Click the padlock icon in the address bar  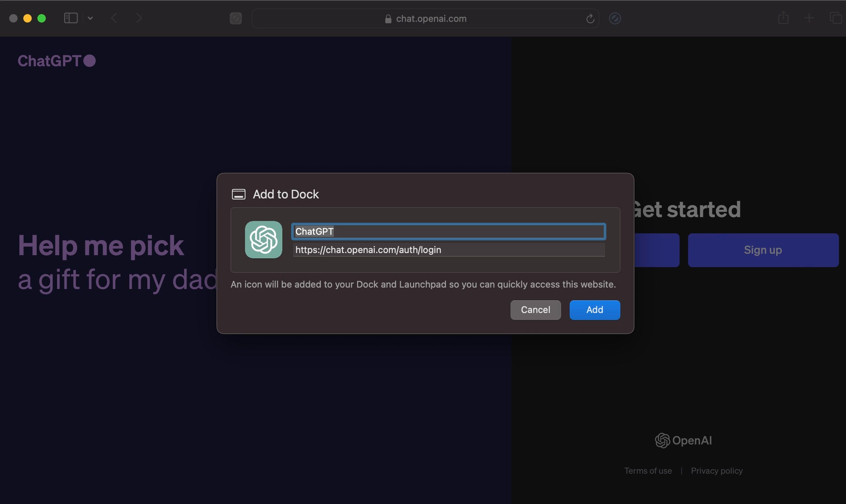point(388,18)
